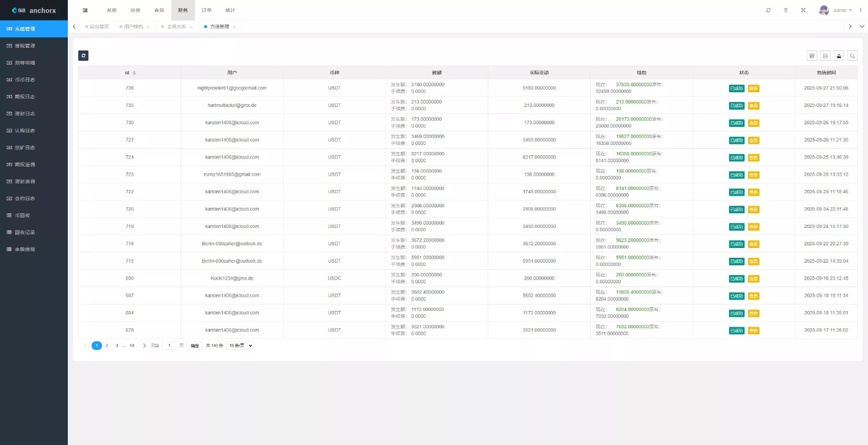Open the 订单 top menu
The height and width of the screenshot is (445, 868).
(207, 10)
